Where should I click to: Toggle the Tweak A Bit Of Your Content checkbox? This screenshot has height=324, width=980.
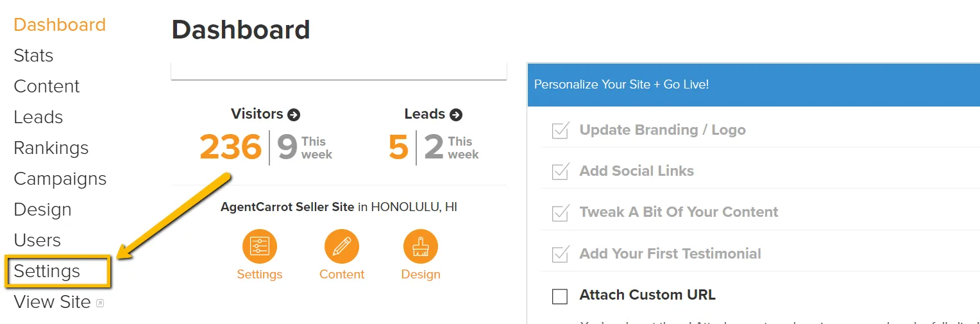pos(560,212)
